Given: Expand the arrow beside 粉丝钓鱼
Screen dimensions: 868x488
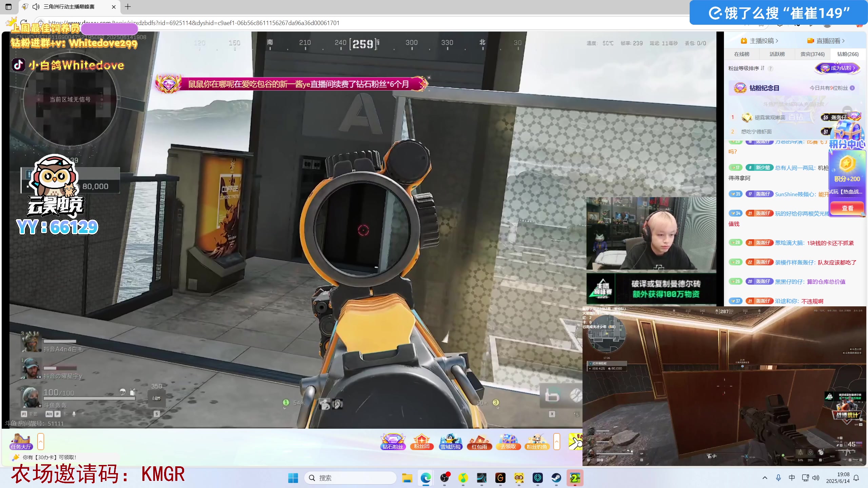Looking at the screenshot, I should point(556,441).
